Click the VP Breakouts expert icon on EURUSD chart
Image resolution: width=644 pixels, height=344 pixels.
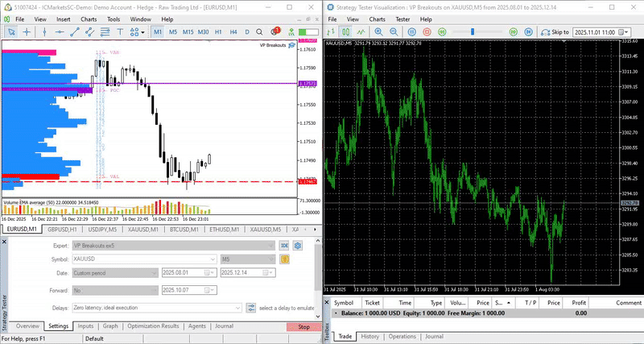point(291,45)
